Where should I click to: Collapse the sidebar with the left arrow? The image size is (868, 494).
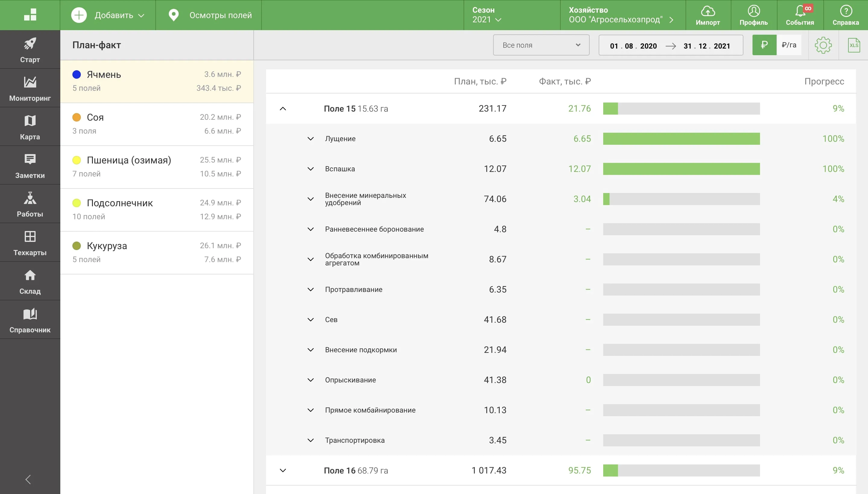[x=28, y=480]
